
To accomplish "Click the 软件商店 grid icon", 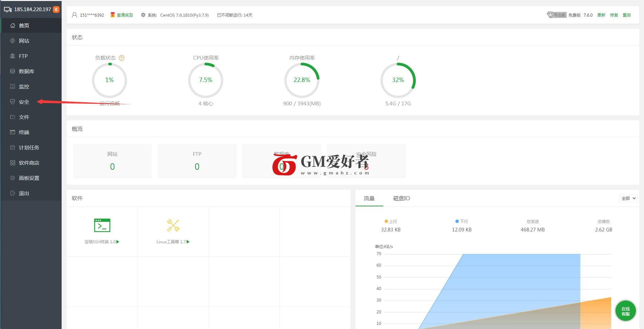I will tap(13, 163).
